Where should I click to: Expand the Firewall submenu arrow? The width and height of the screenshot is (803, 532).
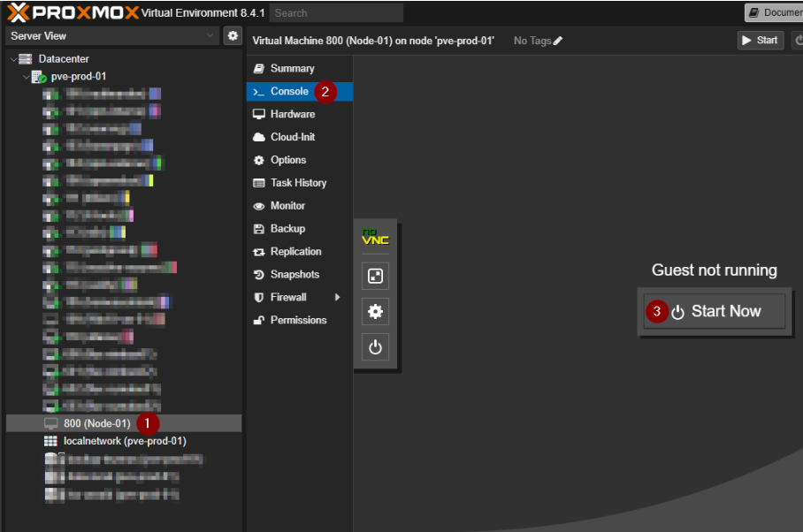coord(337,298)
